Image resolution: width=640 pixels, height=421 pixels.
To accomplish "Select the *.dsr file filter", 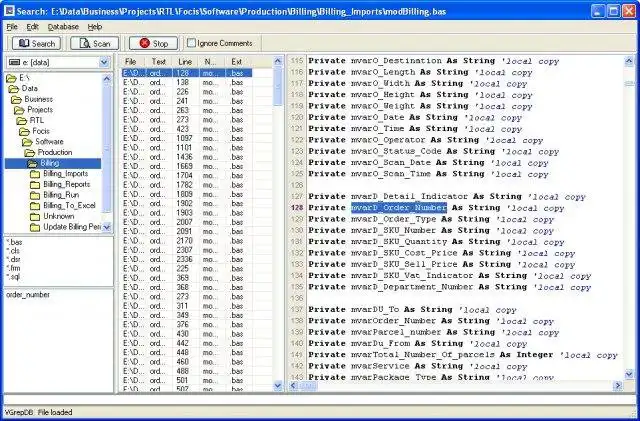I will pos(13,259).
